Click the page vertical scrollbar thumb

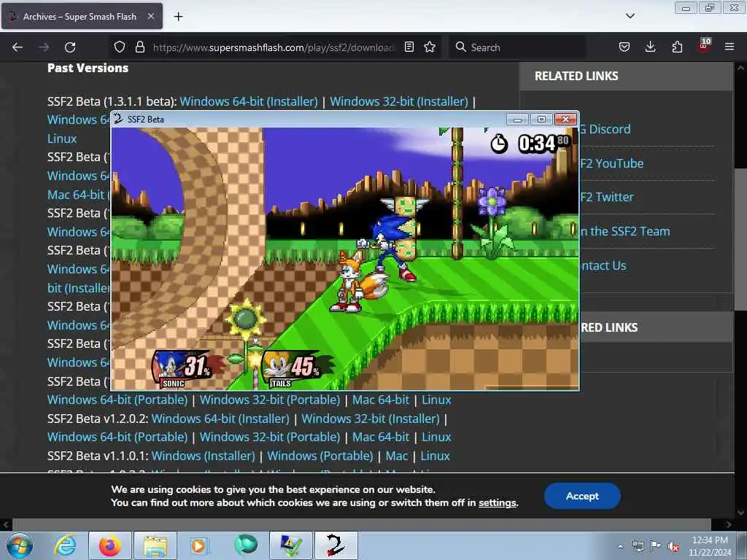740,239
